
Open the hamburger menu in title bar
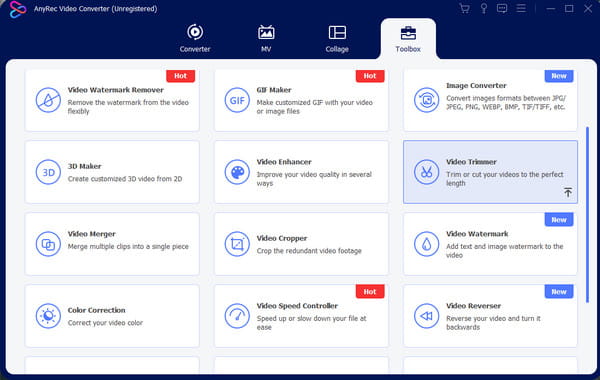pos(521,8)
